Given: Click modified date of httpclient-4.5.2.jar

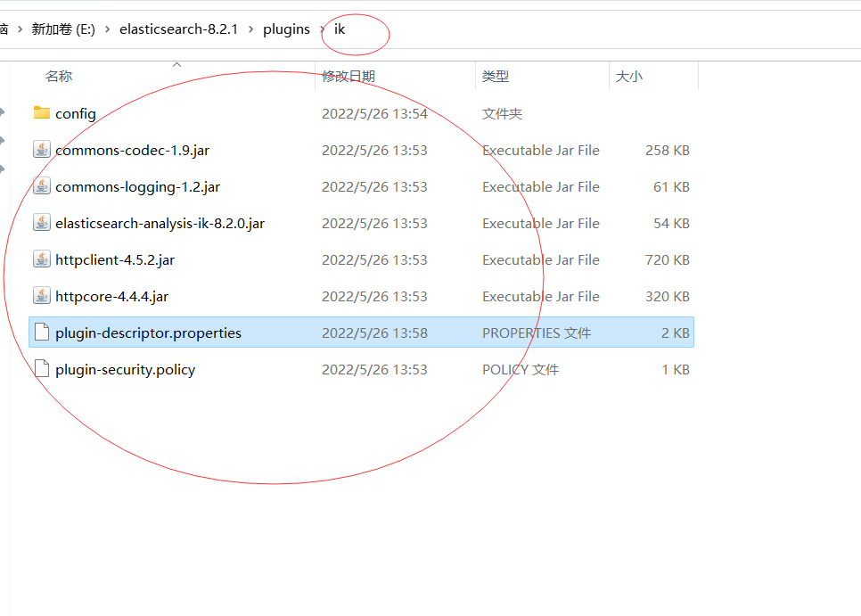Looking at the screenshot, I should click(x=374, y=259).
